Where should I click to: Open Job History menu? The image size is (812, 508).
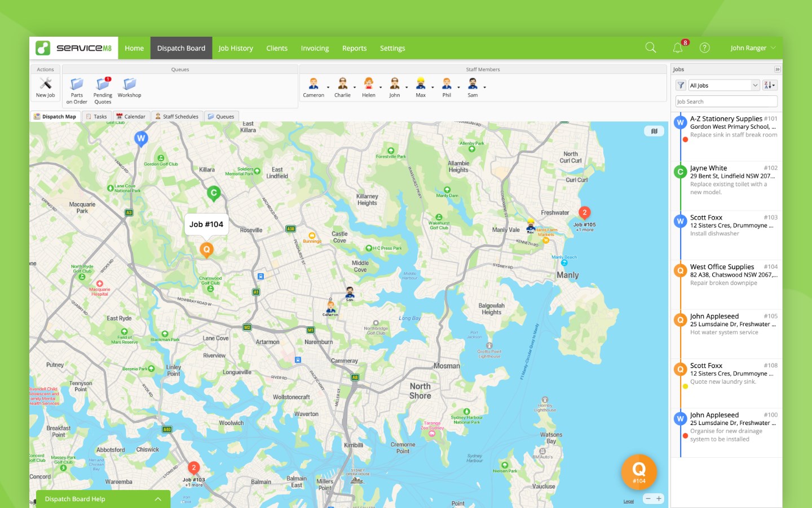pyautogui.click(x=236, y=48)
